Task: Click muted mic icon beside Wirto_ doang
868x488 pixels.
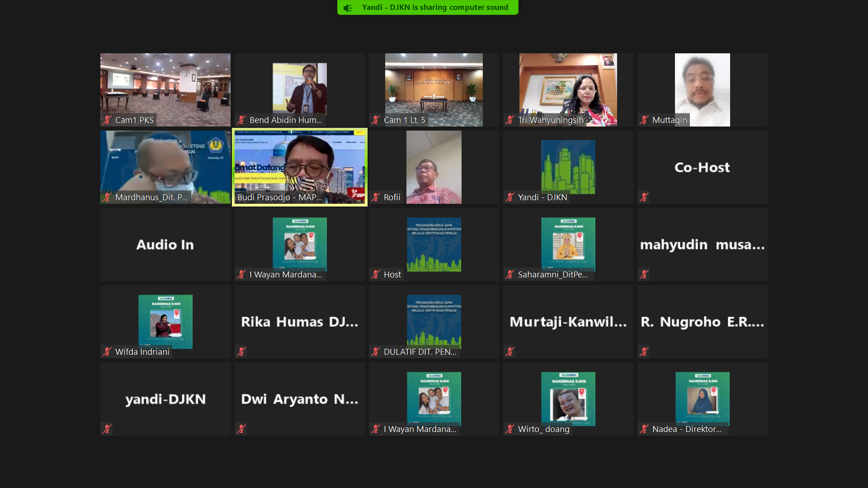Action: (x=510, y=429)
